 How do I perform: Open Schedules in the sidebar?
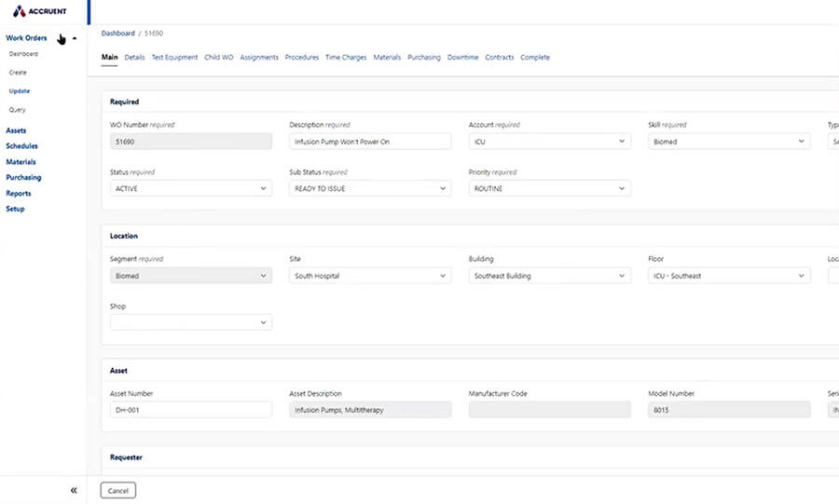click(22, 146)
